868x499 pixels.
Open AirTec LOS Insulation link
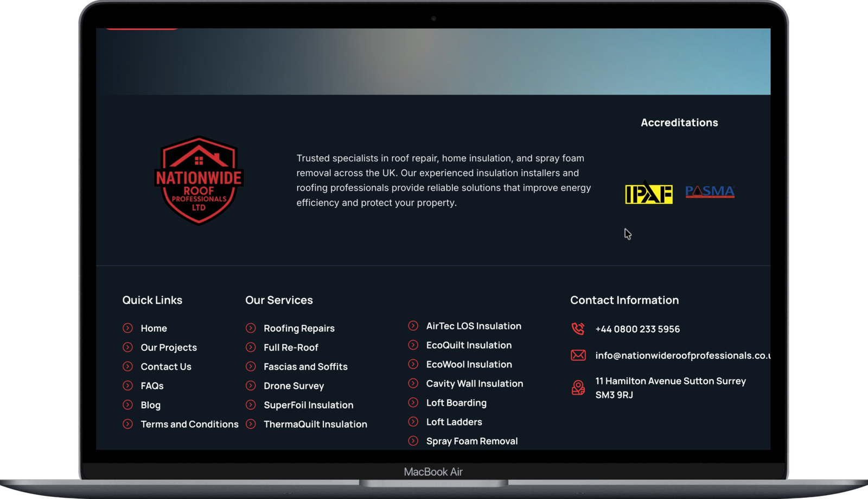474,326
